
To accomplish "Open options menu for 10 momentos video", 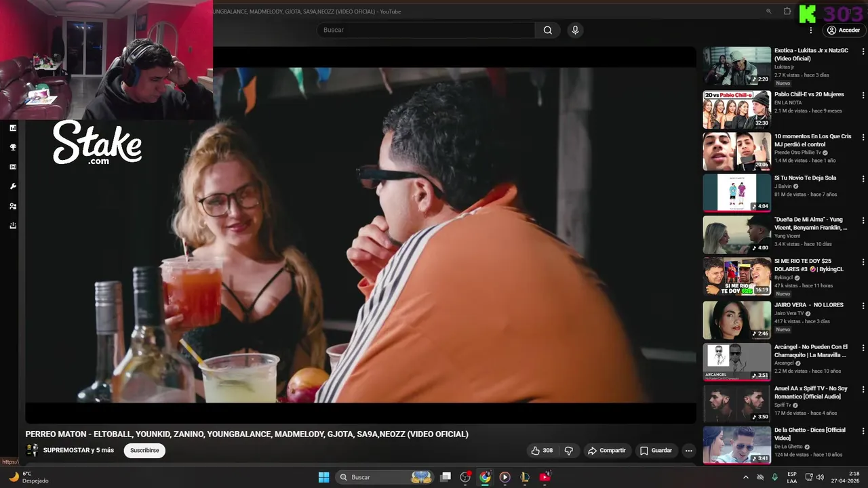I will [863, 138].
